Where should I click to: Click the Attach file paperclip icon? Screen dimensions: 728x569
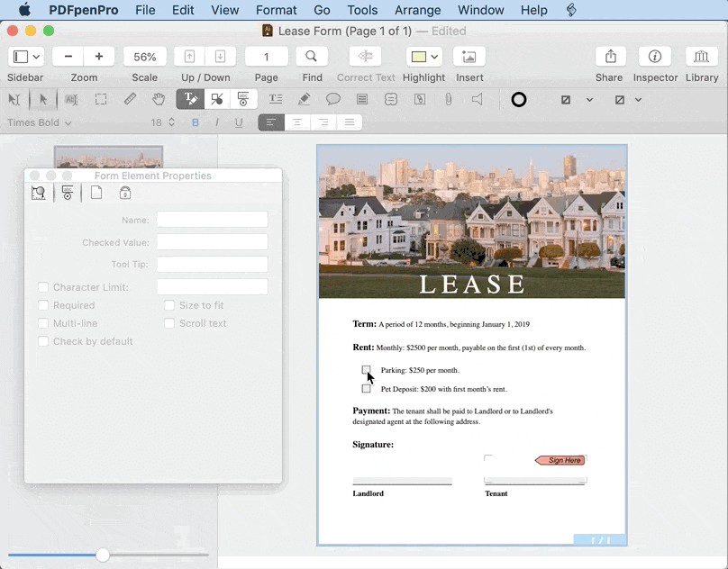[449, 99]
